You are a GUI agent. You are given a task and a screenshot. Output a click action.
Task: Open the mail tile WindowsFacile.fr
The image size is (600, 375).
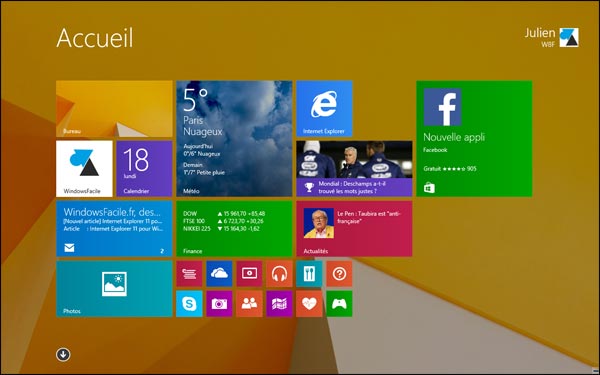(x=114, y=229)
